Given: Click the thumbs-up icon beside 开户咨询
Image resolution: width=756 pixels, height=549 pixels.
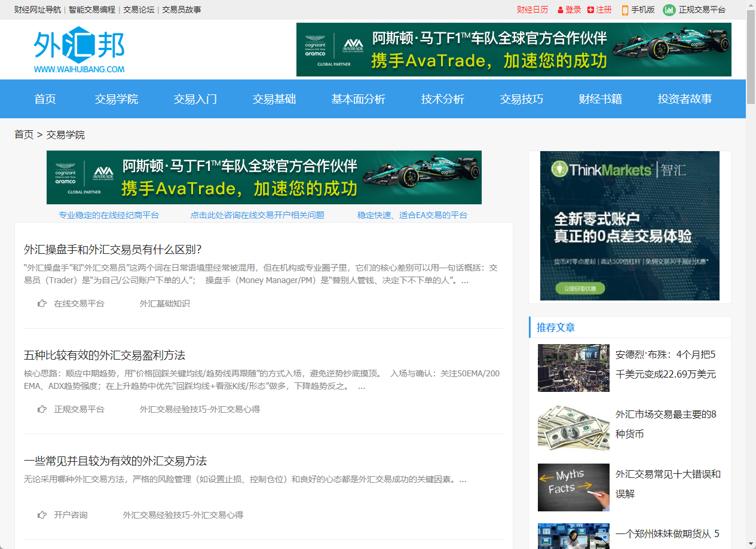Looking at the screenshot, I should coord(42,514).
